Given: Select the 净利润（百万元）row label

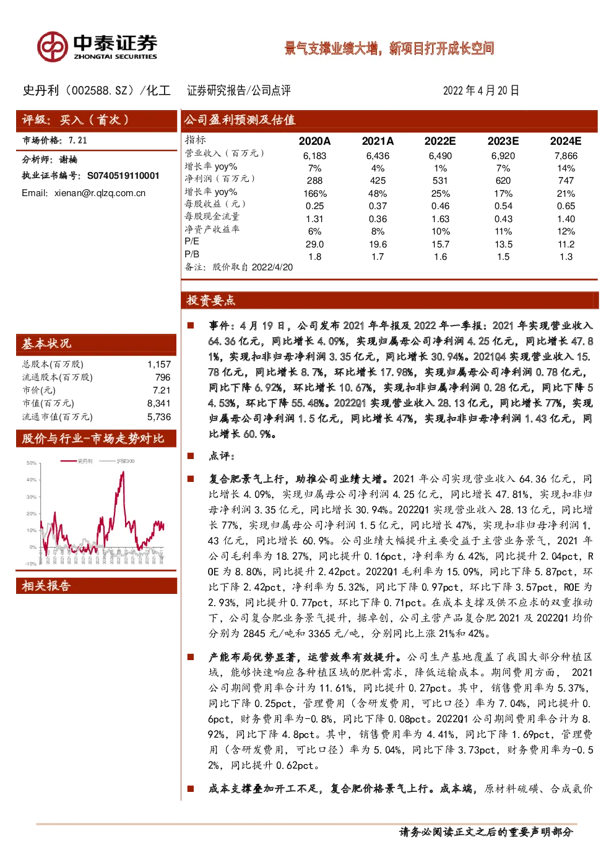Looking at the screenshot, I should [x=220, y=179].
